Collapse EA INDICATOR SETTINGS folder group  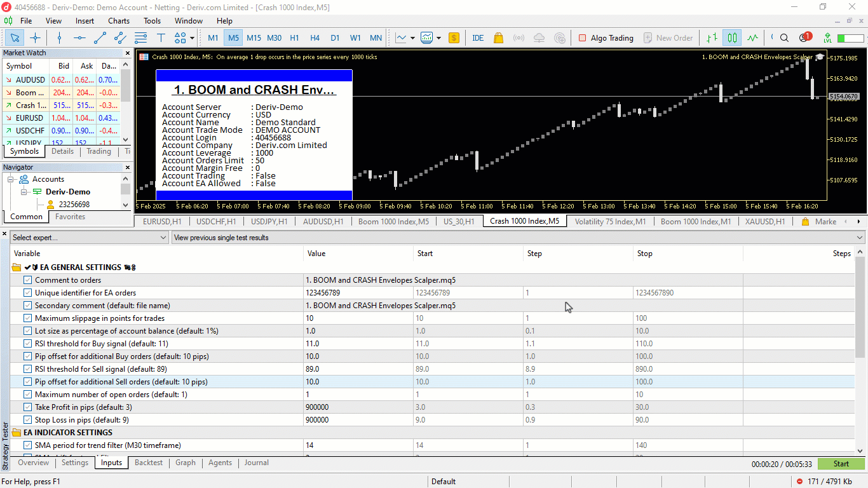pyautogui.click(x=17, y=433)
